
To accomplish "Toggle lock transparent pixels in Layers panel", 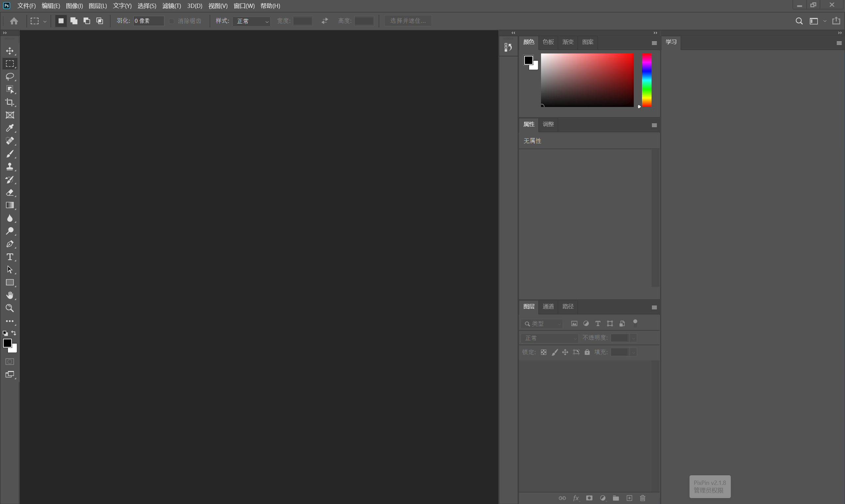I will [x=543, y=352].
